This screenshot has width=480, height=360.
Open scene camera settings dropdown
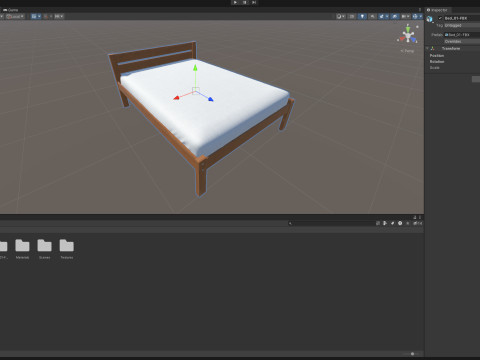(x=406, y=16)
